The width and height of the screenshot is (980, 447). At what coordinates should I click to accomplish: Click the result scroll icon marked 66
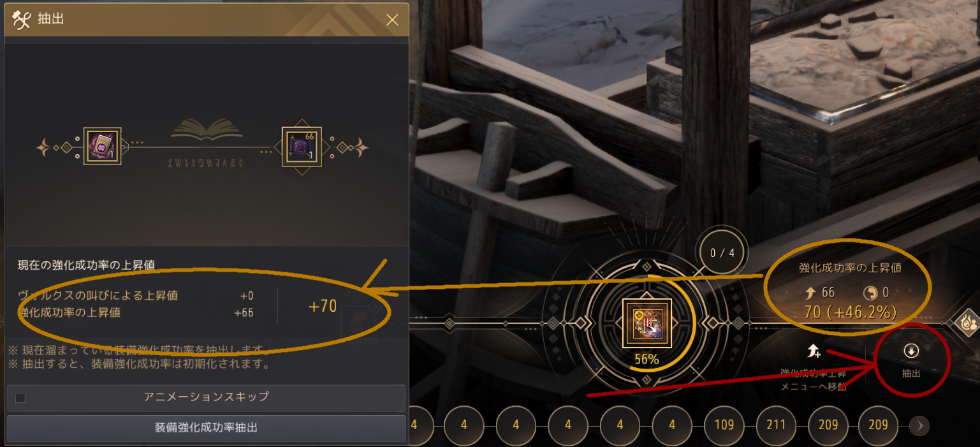pyautogui.click(x=302, y=146)
